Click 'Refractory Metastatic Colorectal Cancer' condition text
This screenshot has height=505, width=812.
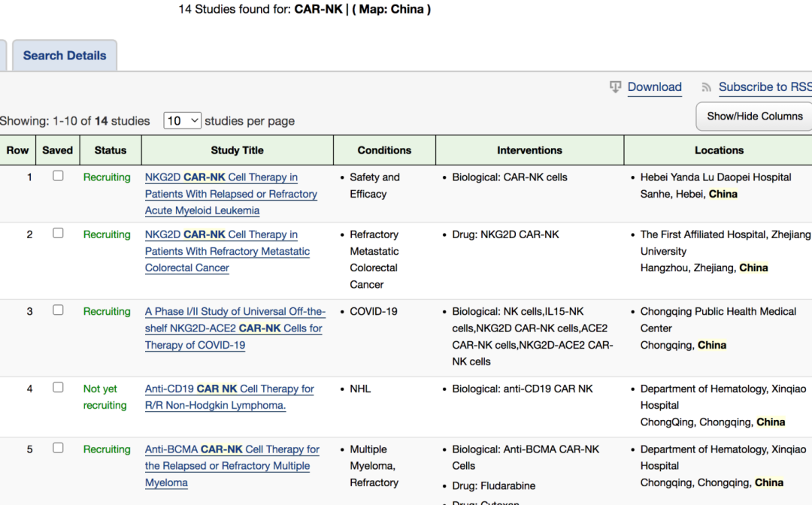(x=374, y=259)
